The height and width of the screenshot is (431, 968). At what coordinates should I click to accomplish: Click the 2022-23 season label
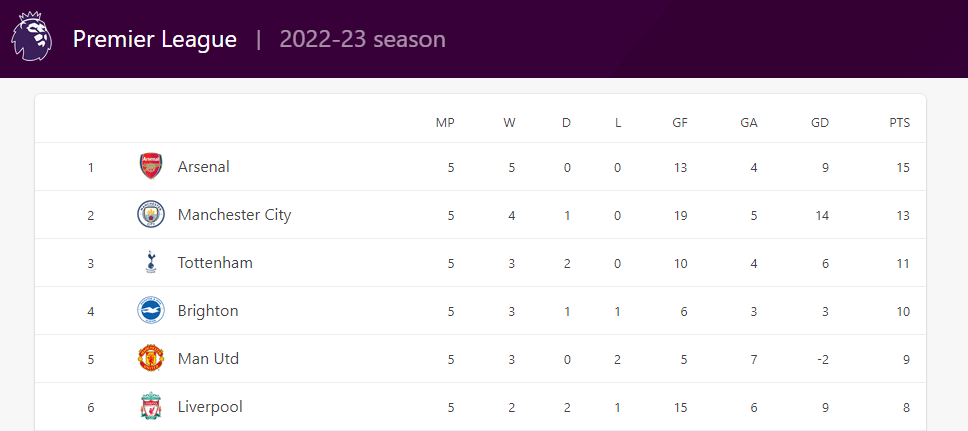[x=362, y=39]
